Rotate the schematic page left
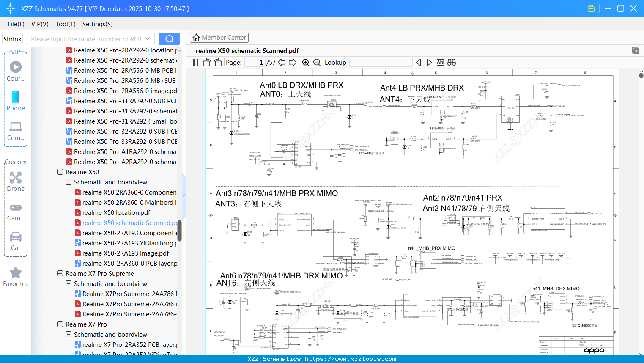 coord(206,62)
